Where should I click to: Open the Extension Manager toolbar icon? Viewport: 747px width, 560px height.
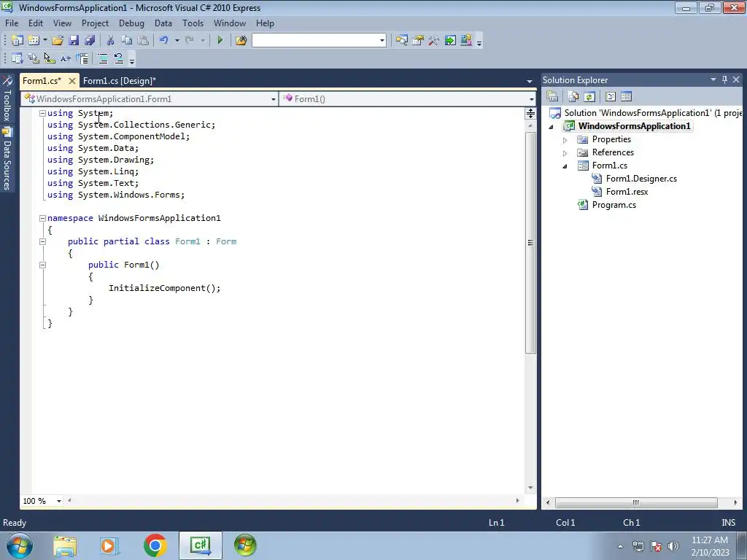click(x=466, y=41)
